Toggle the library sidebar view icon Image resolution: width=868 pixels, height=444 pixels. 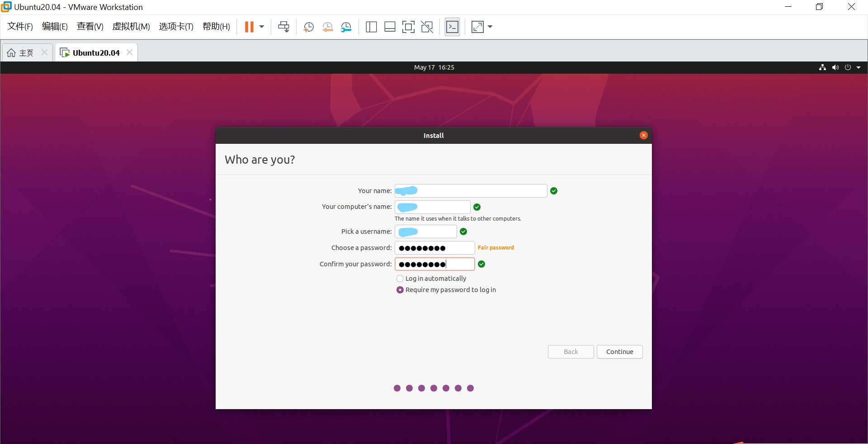[371, 27]
